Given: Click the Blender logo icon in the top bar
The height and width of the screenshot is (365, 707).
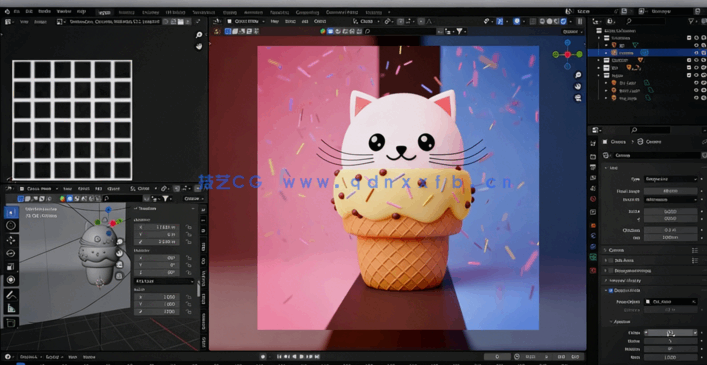Looking at the screenshot, I should (7, 11).
